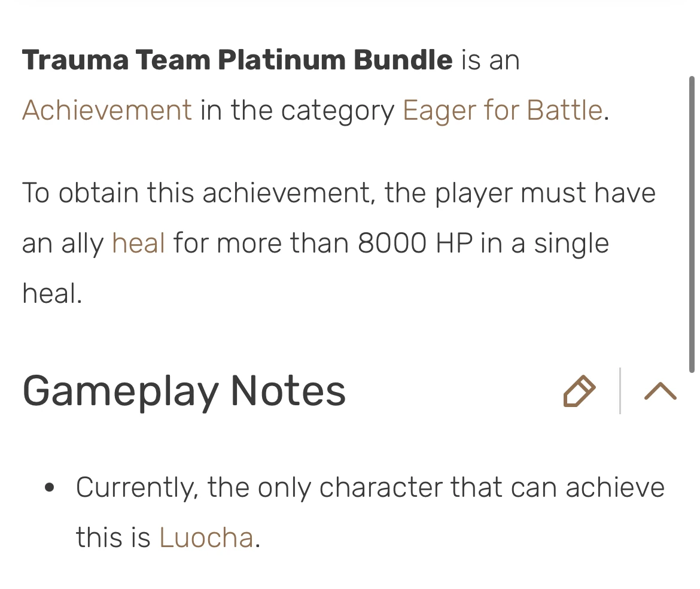Screen dimensions: 700x589
Task: Click Eager for Battle in the intro sentence
Action: (502, 110)
